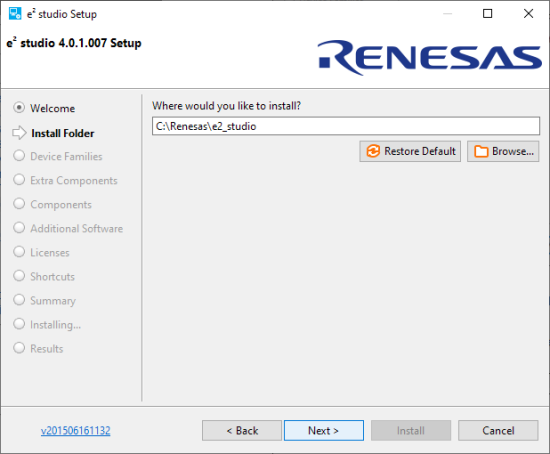The width and height of the screenshot is (550, 454).
Task: Select the Licenses step radio
Action: pos(19,252)
